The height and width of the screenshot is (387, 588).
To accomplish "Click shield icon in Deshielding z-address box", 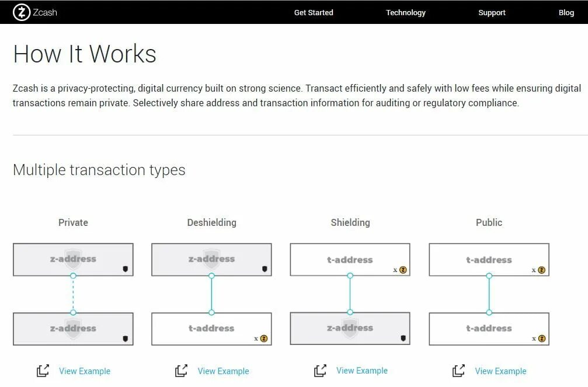I will [265, 269].
